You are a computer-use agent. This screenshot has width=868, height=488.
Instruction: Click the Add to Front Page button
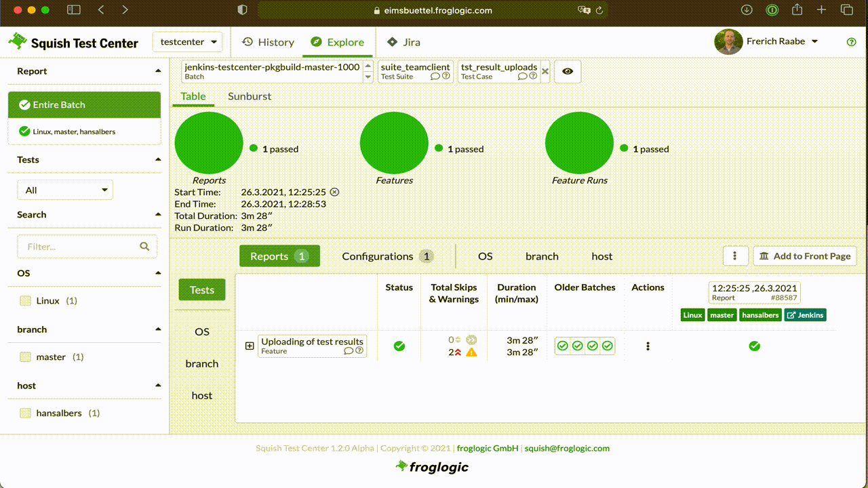(805, 256)
